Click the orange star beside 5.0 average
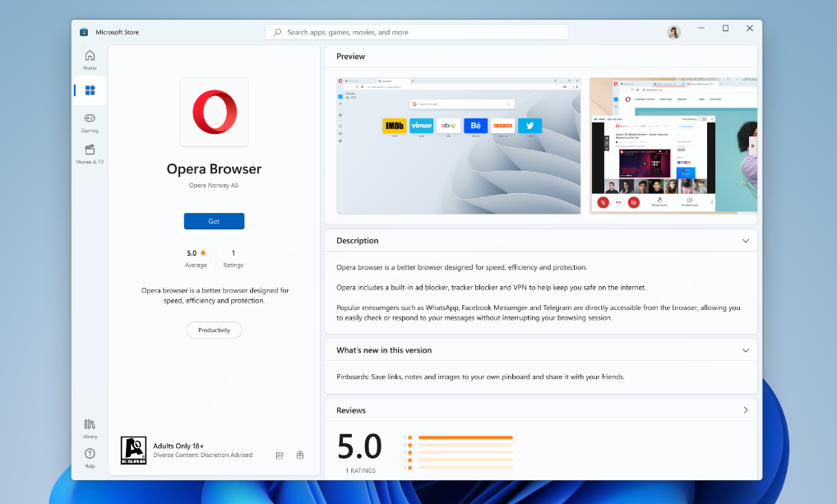Viewport: 837px width, 504px height. coord(203,252)
